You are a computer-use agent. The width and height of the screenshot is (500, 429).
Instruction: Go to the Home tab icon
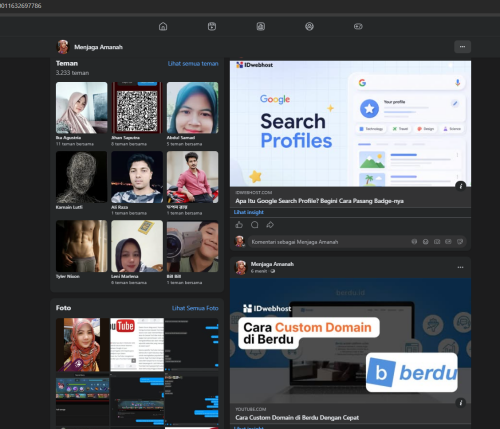(x=163, y=26)
